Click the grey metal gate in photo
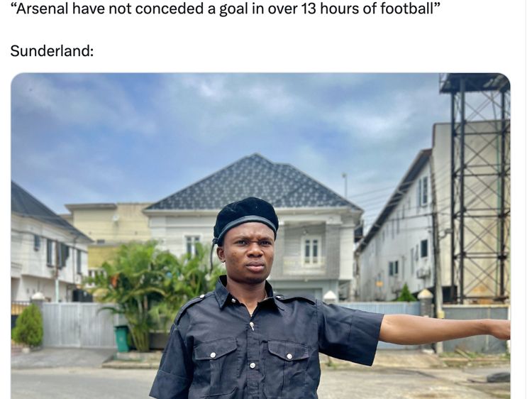Viewport: 532px width, 399px height. 77,325
